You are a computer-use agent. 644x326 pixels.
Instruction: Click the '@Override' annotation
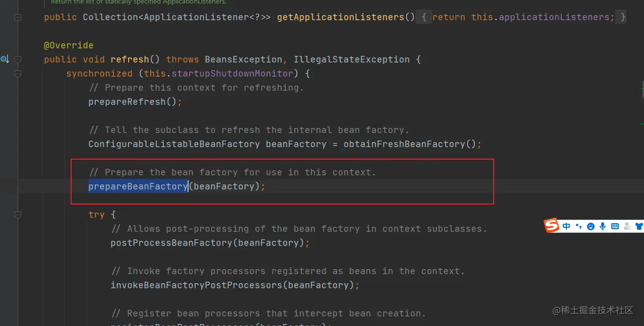69,45
